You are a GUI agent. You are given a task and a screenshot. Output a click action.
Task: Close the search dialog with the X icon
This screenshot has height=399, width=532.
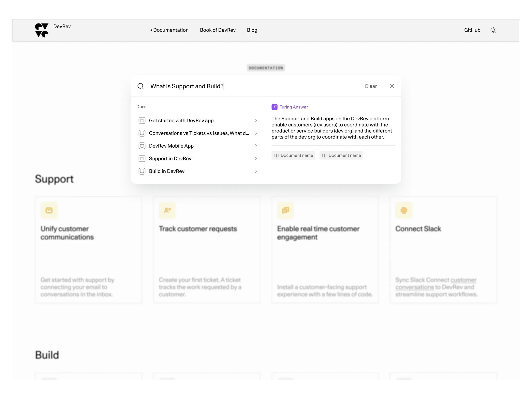pyautogui.click(x=392, y=86)
